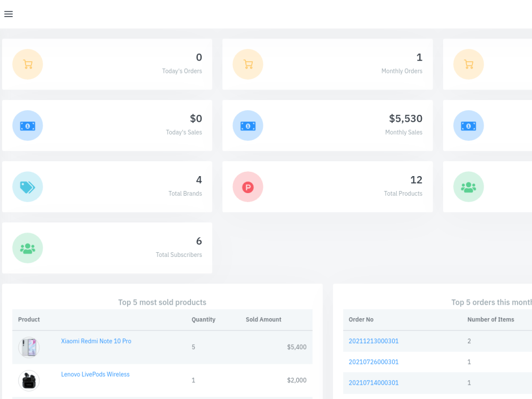
Task: Click the Total Subscribers people icon
Action: pyautogui.click(x=27, y=248)
